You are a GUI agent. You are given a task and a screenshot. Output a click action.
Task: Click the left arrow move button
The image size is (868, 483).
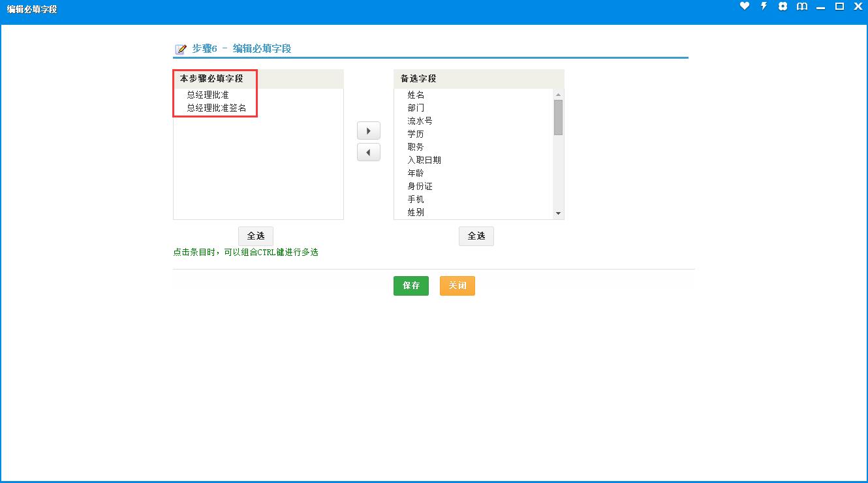click(369, 152)
